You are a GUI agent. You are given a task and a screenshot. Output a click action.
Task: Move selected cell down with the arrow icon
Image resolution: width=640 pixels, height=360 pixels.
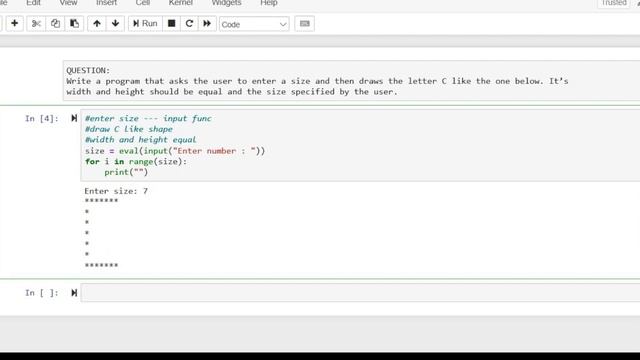116,24
